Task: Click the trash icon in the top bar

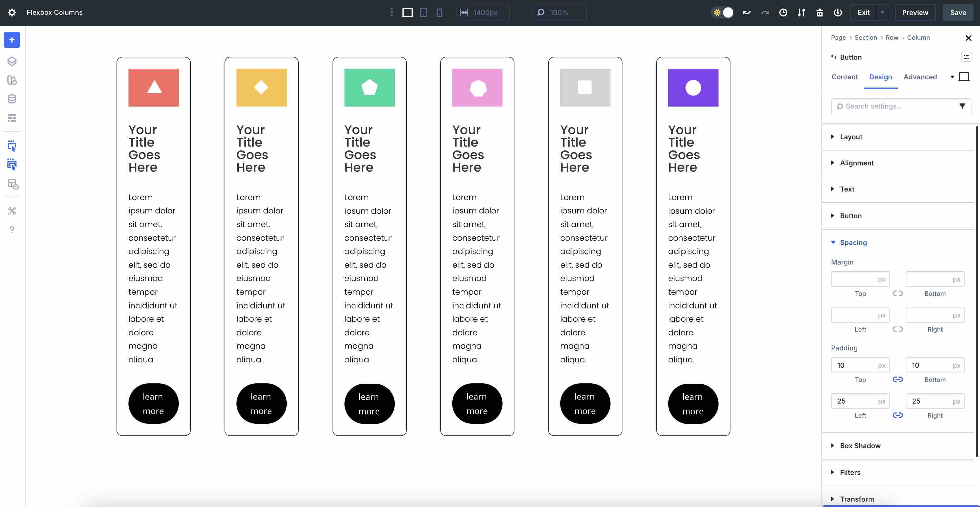Action: pos(819,13)
